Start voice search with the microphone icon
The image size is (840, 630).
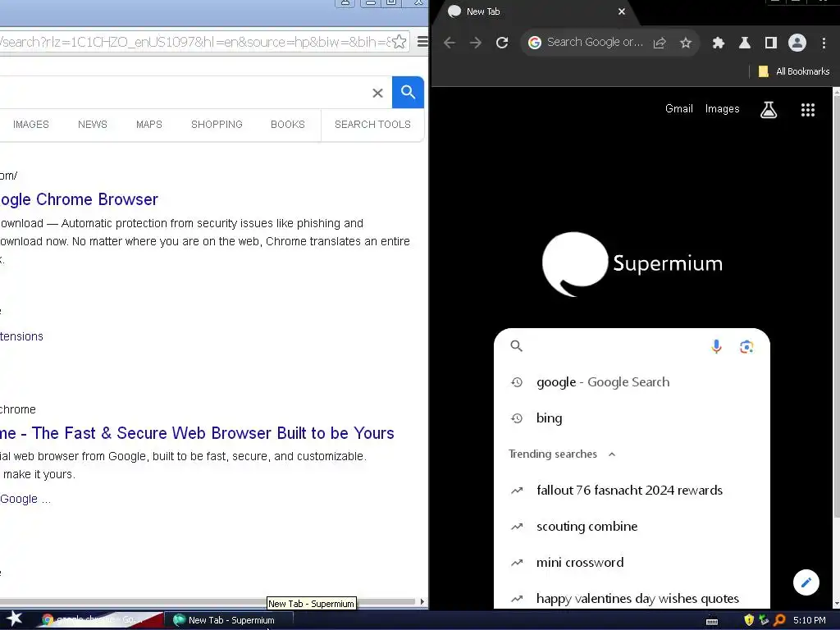click(716, 346)
